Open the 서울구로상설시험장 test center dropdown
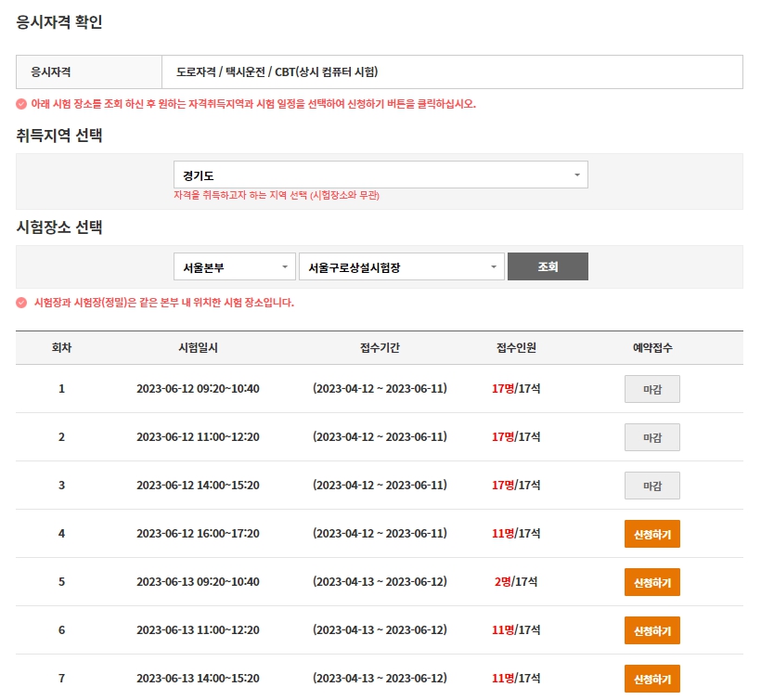The image size is (761, 700). point(401,266)
